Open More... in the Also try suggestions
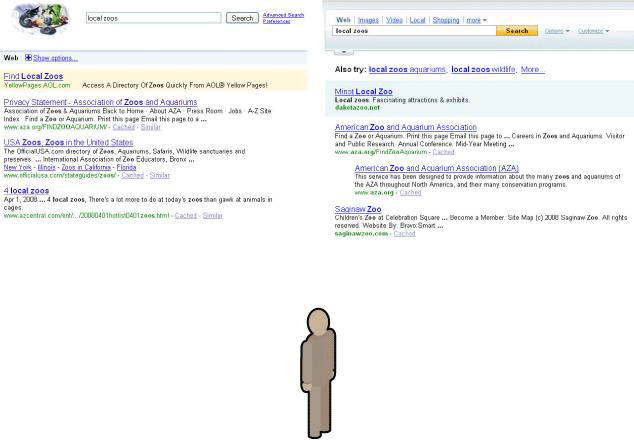The image size is (634, 440). 533,70
